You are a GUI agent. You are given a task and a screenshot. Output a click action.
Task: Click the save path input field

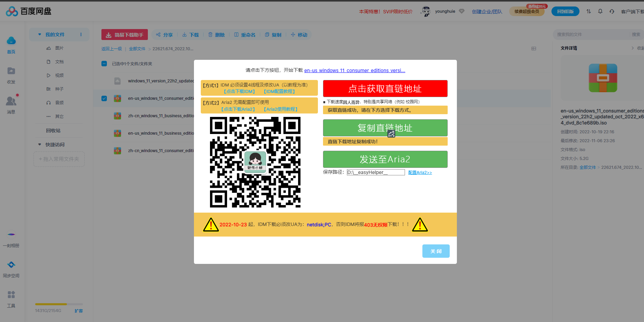tap(375, 172)
